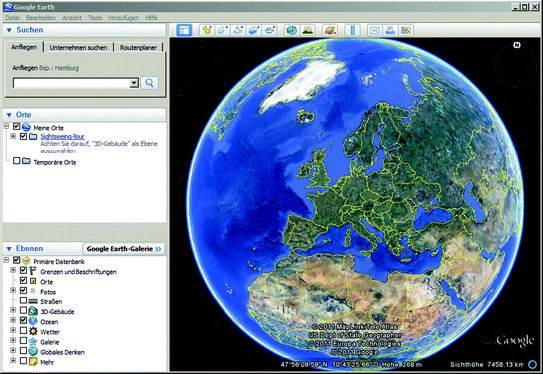
Task: Switch to the Routenplaner tab
Action: coord(139,47)
